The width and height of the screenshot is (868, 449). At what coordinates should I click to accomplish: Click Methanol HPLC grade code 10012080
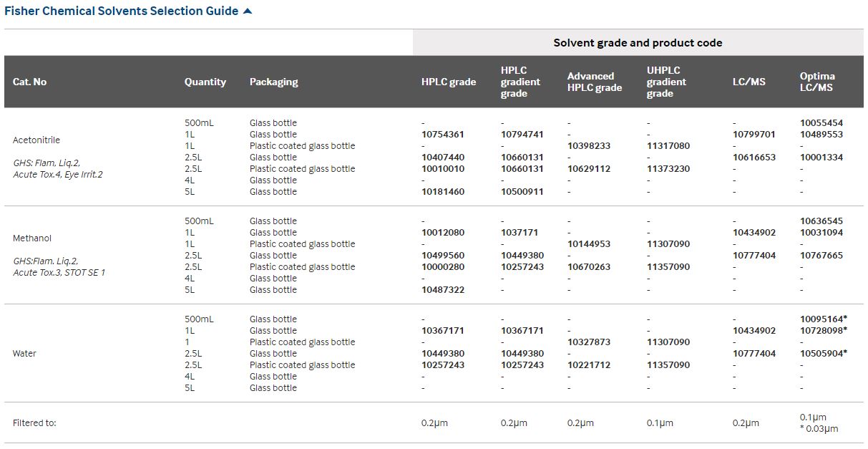(x=442, y=233)
